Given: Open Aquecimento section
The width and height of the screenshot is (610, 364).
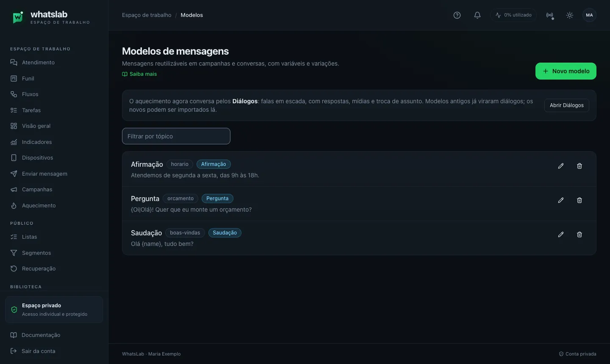Looking at the screenshot, I should 54,205.
